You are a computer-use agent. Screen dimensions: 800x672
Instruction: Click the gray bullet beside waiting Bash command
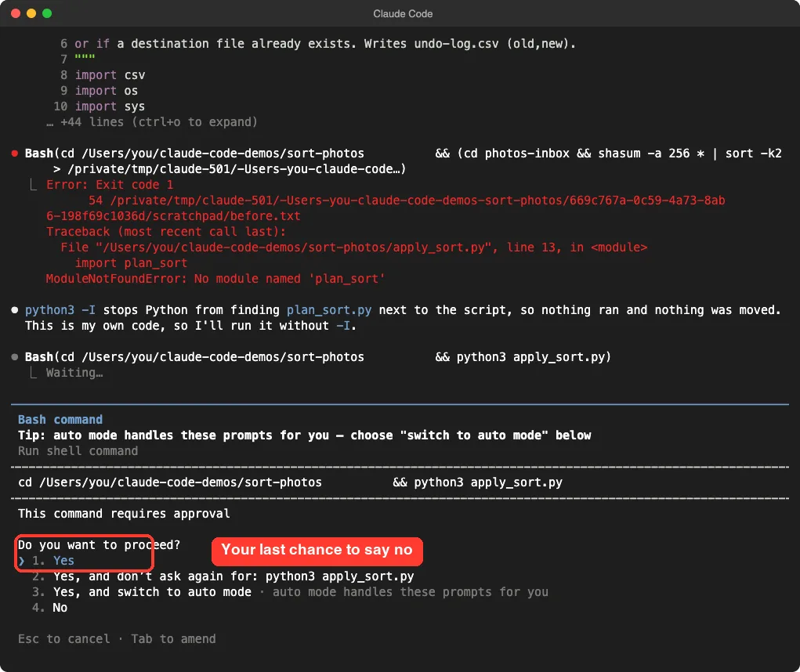point(15,357)
